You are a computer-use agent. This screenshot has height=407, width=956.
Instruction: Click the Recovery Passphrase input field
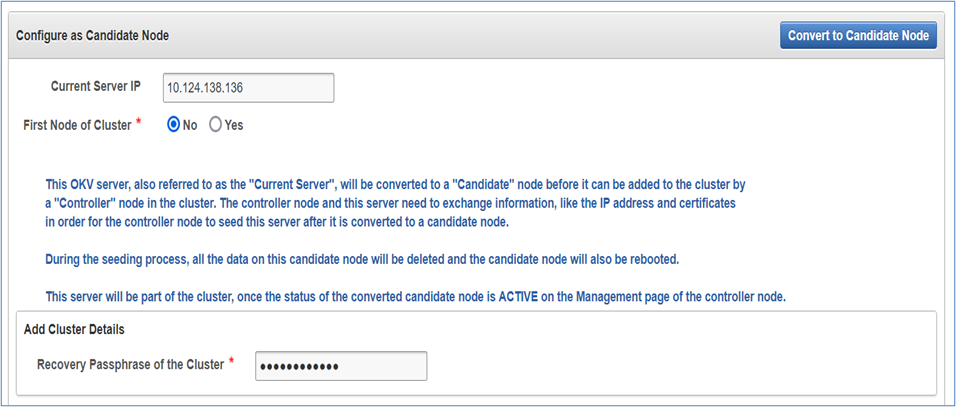341,367
